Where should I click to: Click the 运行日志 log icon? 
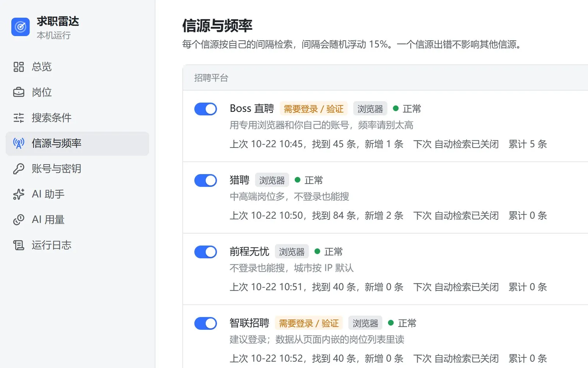pos(19,245)
